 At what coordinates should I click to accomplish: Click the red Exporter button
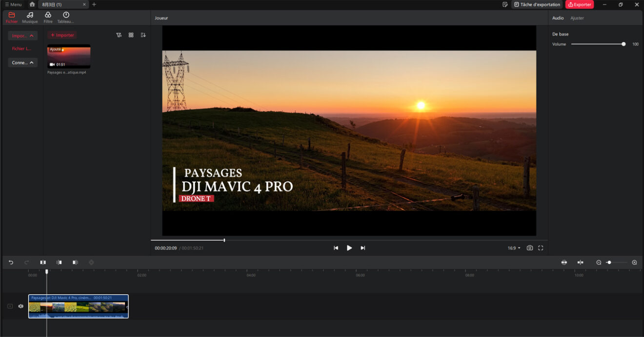click(x=580, y=4)
